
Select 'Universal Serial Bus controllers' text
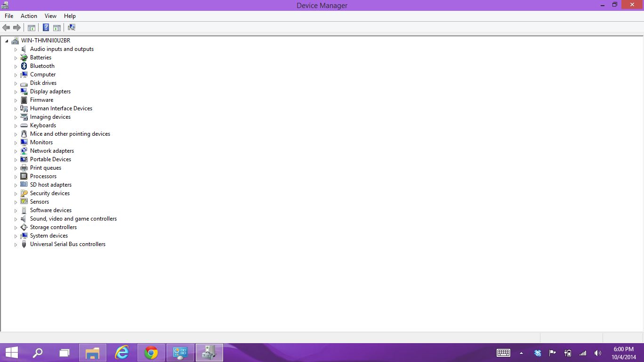point(68,244)
